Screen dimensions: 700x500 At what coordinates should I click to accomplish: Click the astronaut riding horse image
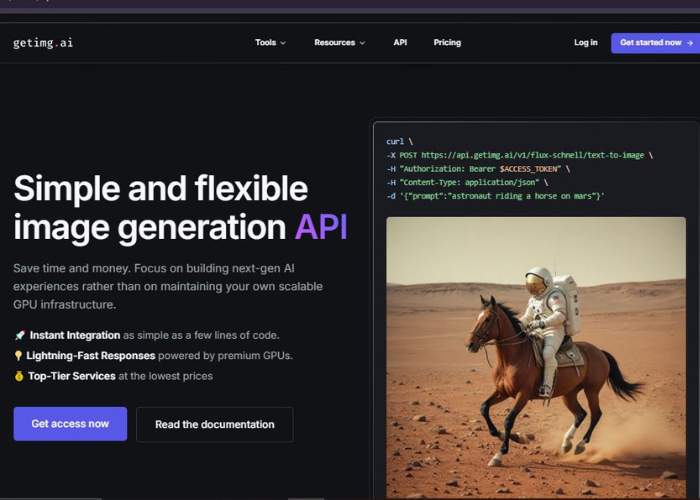(536, 357)
